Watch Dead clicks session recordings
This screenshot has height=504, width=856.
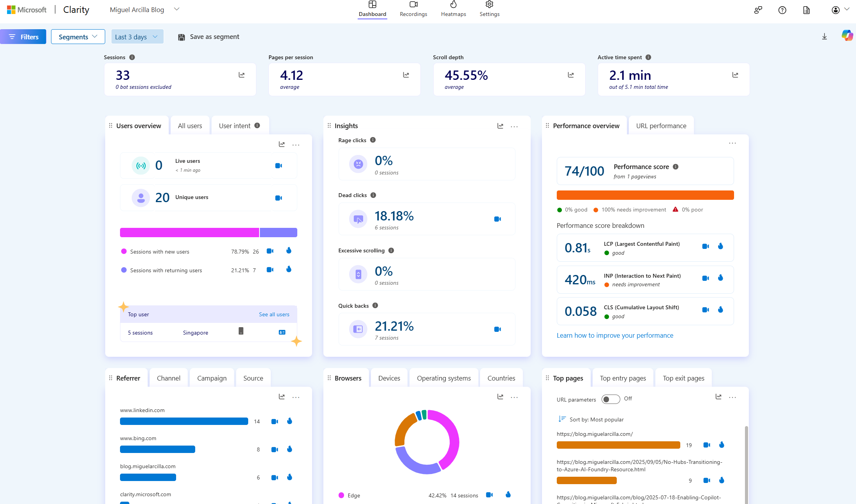tap(498, 219)
